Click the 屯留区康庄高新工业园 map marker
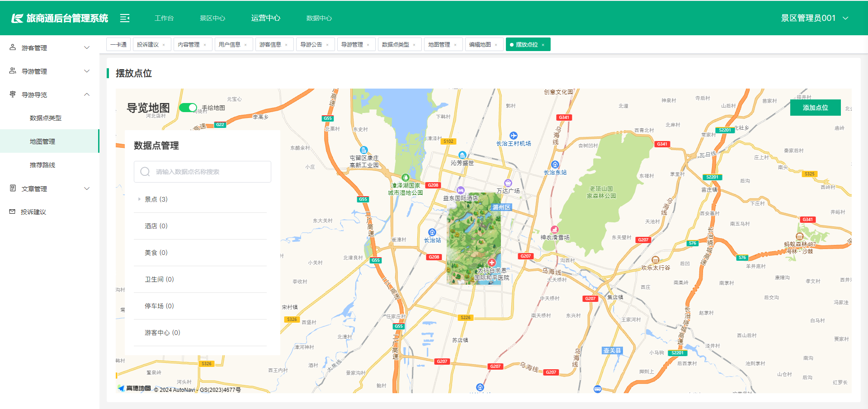The width and height of the screenshot is (868, 409). (x=363, y=150)
